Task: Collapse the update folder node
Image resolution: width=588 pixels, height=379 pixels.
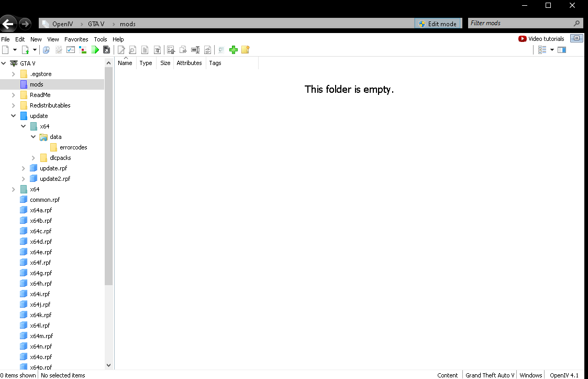Action: pyautogui.click(x=14, y=116)
